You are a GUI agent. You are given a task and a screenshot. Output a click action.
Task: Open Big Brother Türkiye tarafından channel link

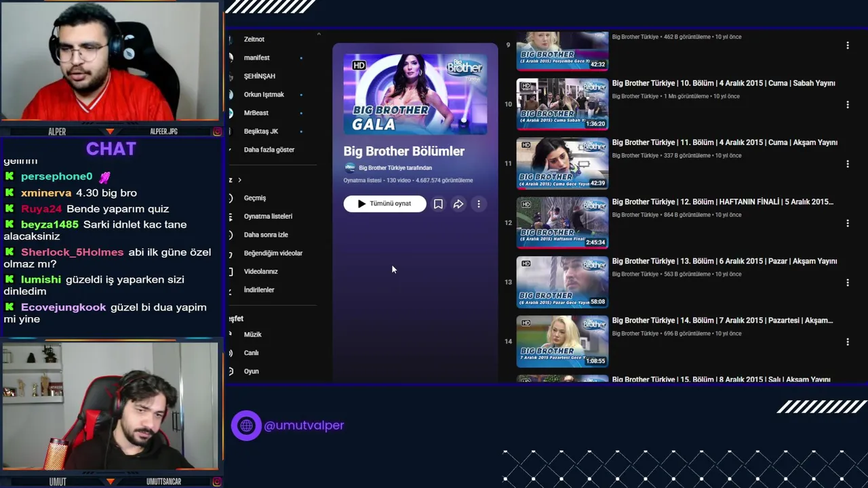tap(395, 168)
